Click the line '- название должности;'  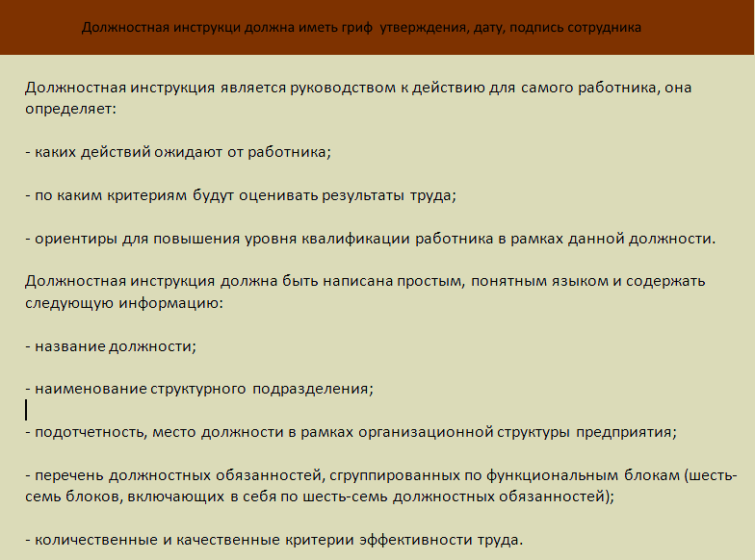[x=111, y=346]
